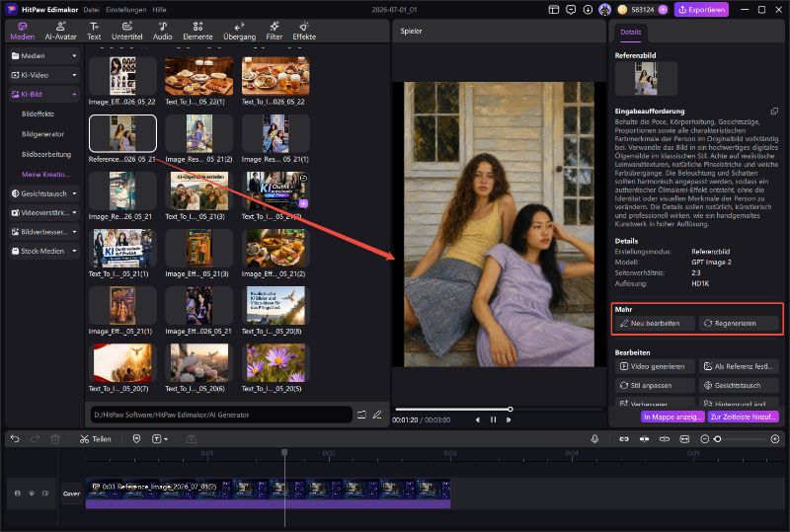Start voice recording with microphone icon

(594, 439)
